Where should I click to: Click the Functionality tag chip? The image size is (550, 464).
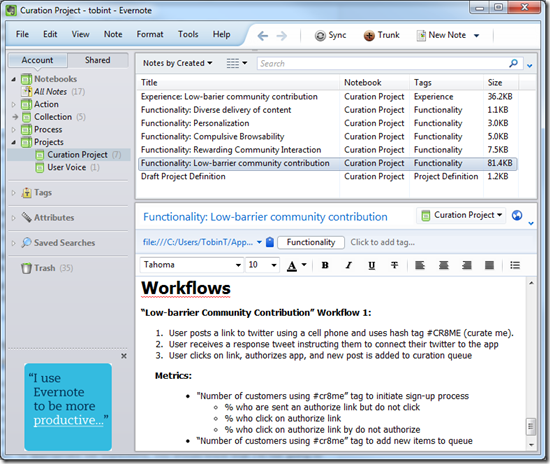[311, 242]
